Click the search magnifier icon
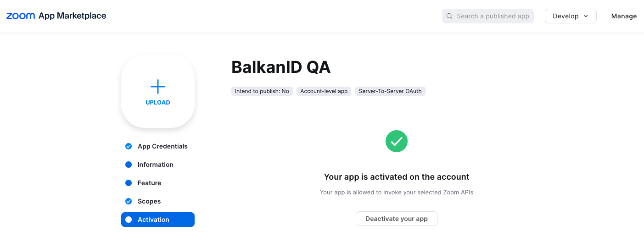The width and height of the screenshot is (644, 248). (x=449, y=16)
